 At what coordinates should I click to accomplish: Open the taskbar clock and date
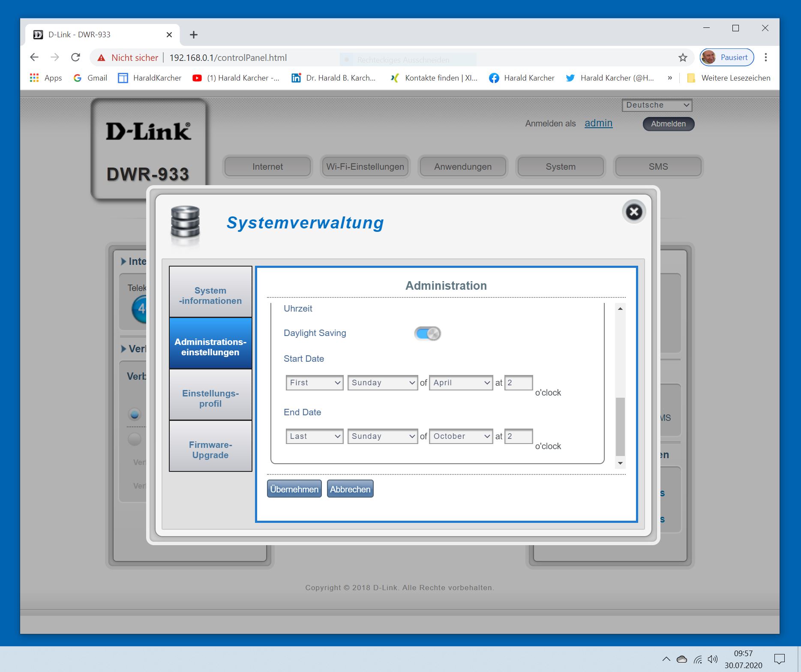tap(744, 659)
